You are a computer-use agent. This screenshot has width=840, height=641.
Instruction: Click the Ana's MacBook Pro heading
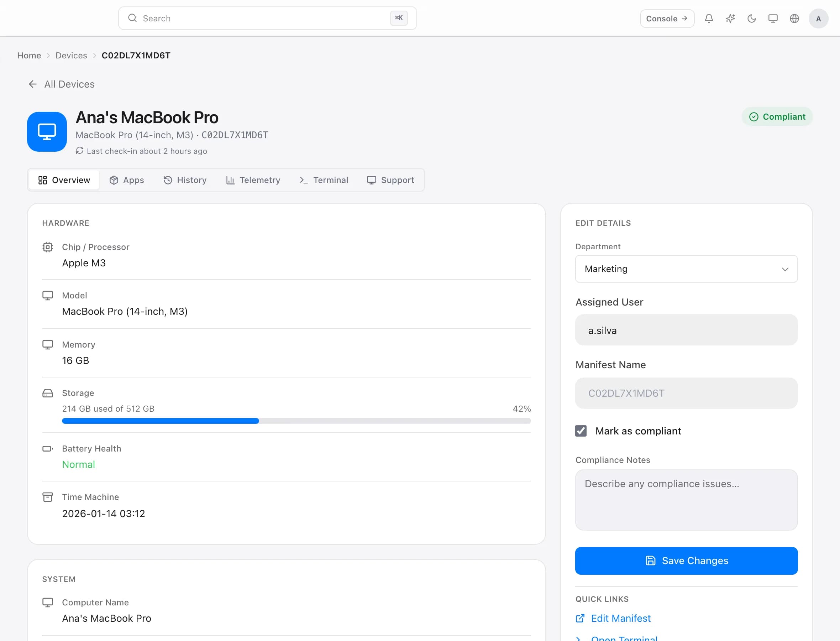(x=147, y=117)
